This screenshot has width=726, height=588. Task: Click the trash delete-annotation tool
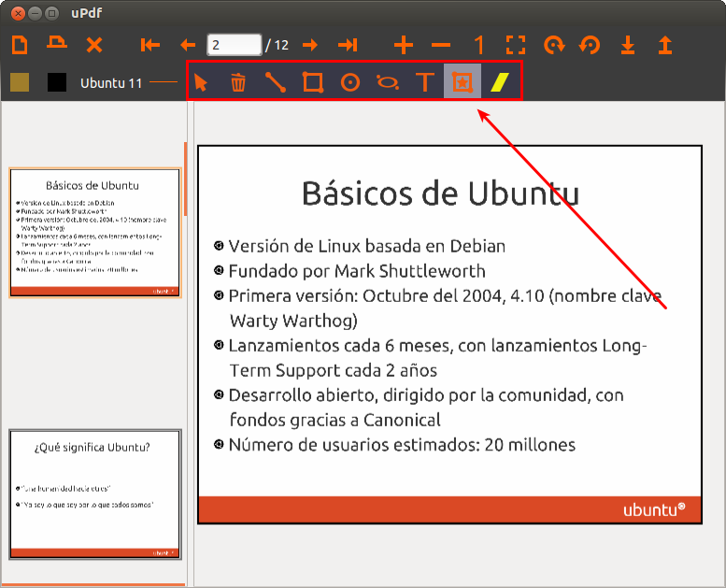coord(238,82)
